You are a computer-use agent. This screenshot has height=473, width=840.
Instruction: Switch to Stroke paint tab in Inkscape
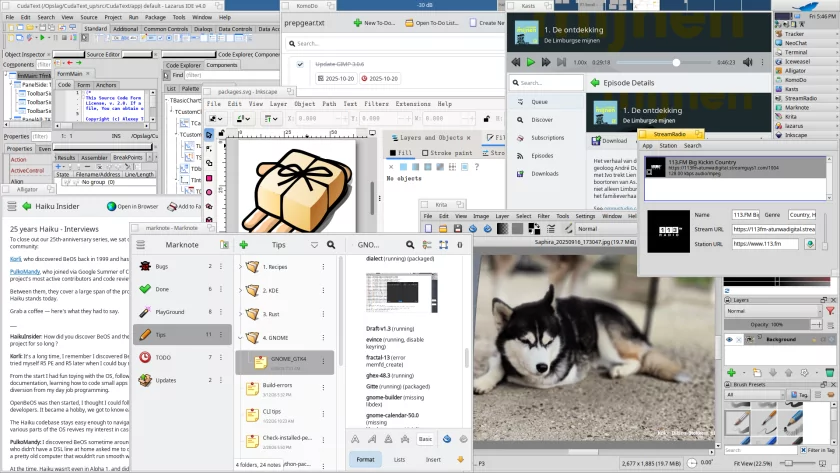[x=447, y=153]
